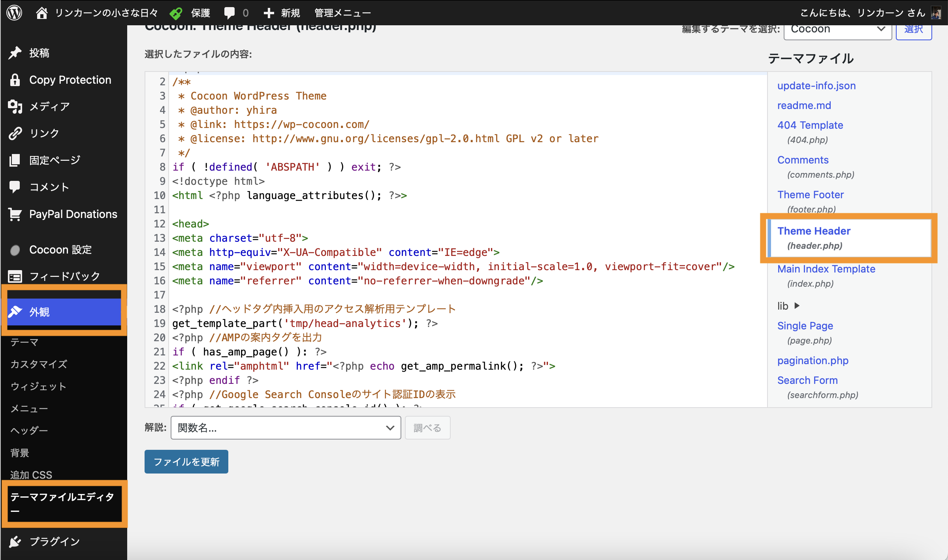Click the comment bubble icon beside コメント
Viewport: 948px width, 560px height.
(15, 187)
